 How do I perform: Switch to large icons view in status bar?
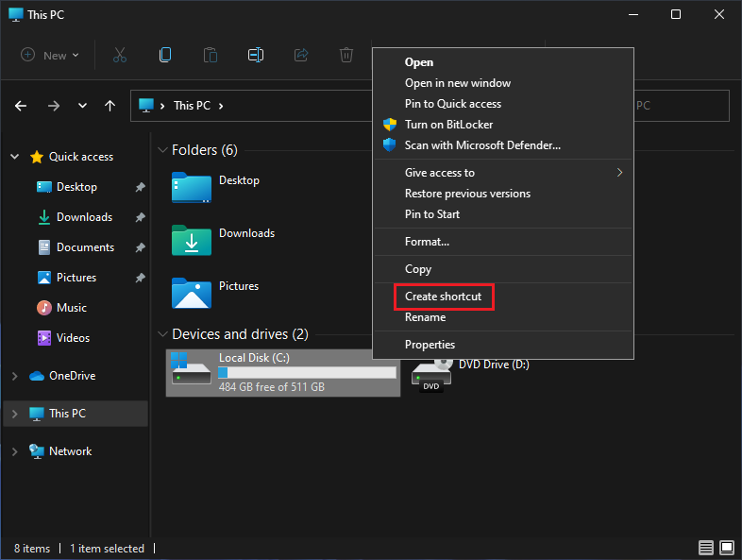[726, 548]
